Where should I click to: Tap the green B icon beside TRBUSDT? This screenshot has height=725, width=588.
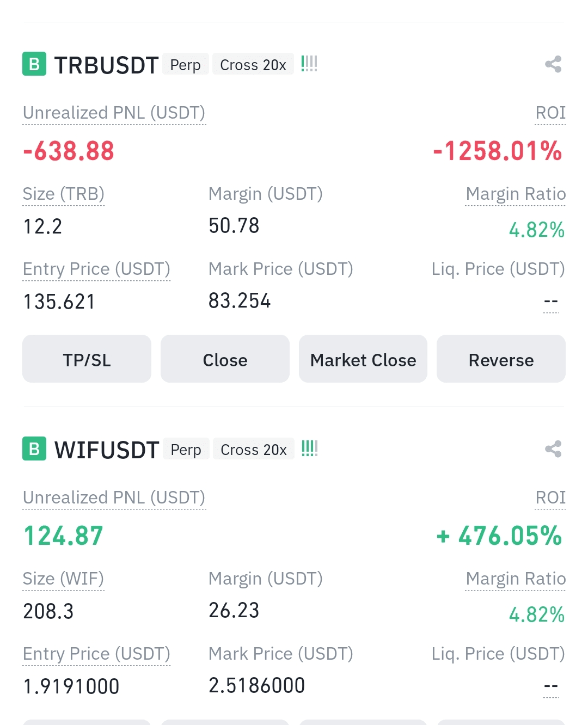coord(34,64)
